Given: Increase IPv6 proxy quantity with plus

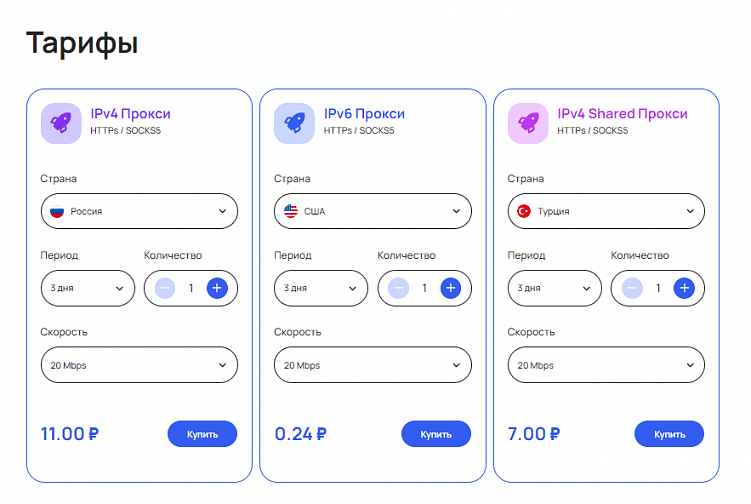Looking at the screenshot, I should coord(450,288).
